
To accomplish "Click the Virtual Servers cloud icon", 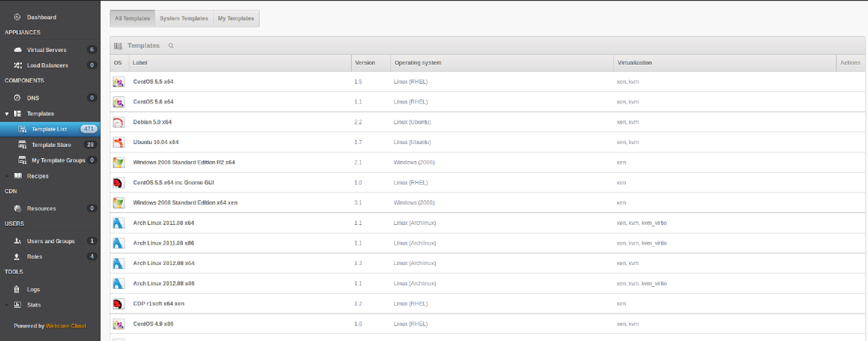I will click(18, 50).
